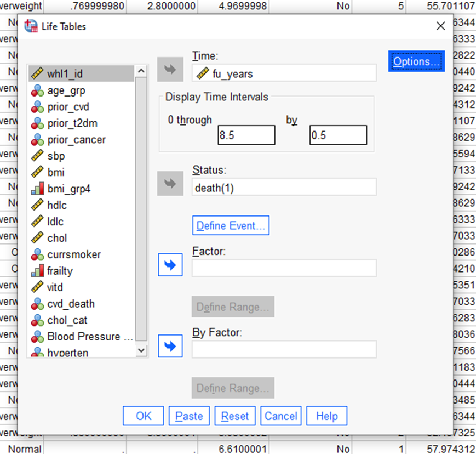The image size is (476, 454).
Task: Open the Options dialog
Action: pyautogui.click(x=416, y=61)
